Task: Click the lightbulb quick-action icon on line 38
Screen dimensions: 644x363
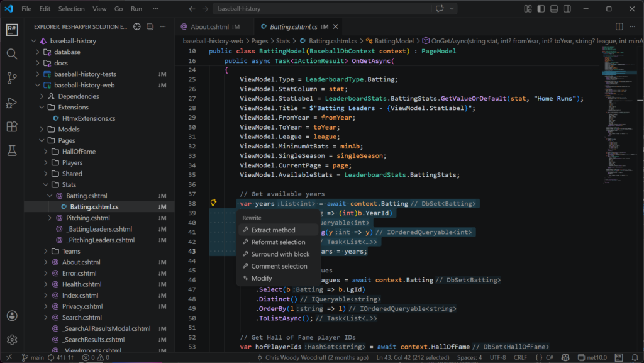Action: pos(214,203)
